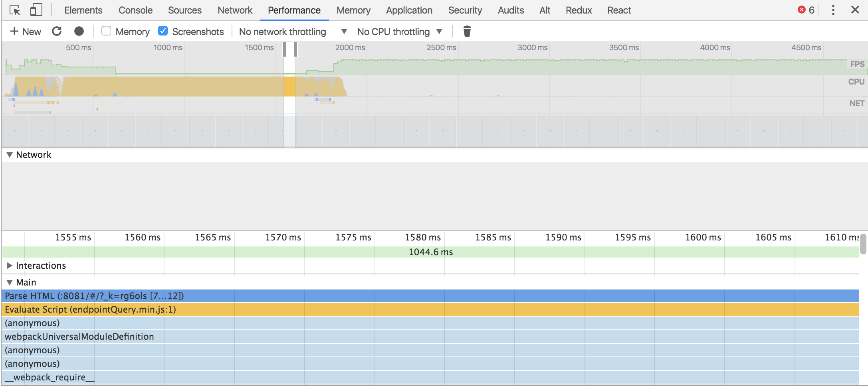Image resolution: width=868 pixels, height=386 pixels.
Task: Open the Network tab
Action: click(x=235, y=10)
